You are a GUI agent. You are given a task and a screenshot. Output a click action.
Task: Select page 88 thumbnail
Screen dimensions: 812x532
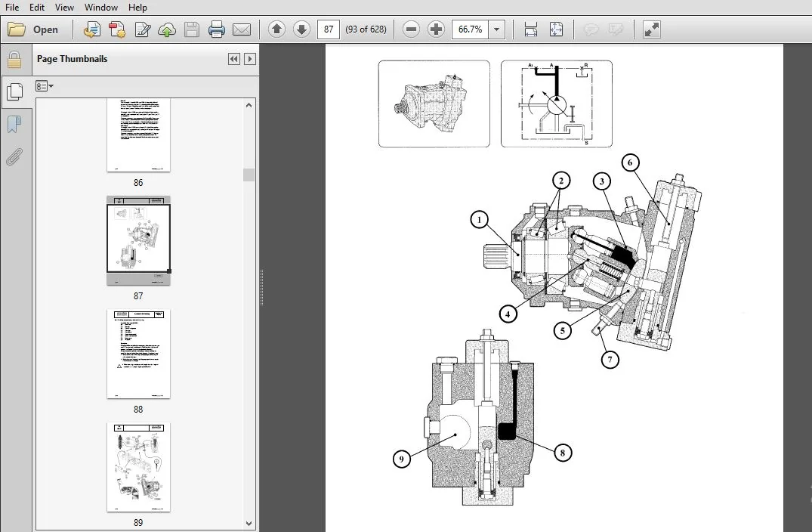click(138, 354)
